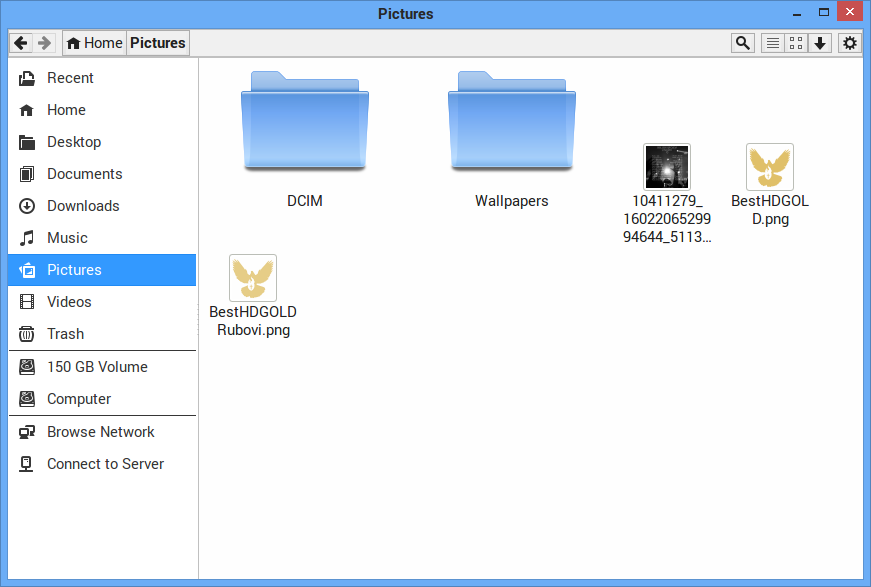Open the 150 GB Volume drive

(97, 367)
